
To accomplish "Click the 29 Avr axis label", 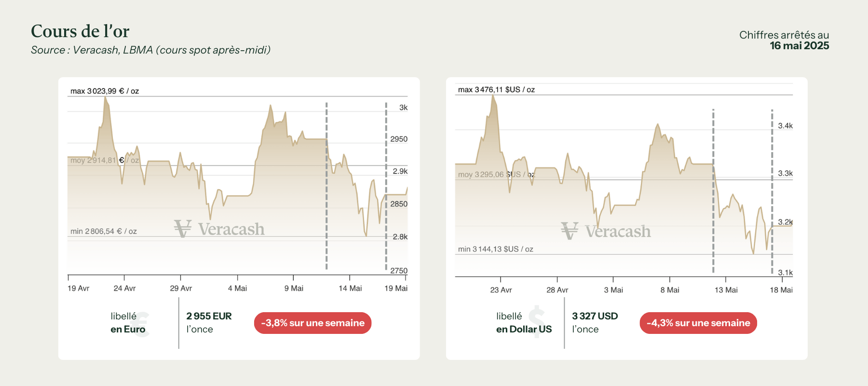I will [x=181, y=289].
